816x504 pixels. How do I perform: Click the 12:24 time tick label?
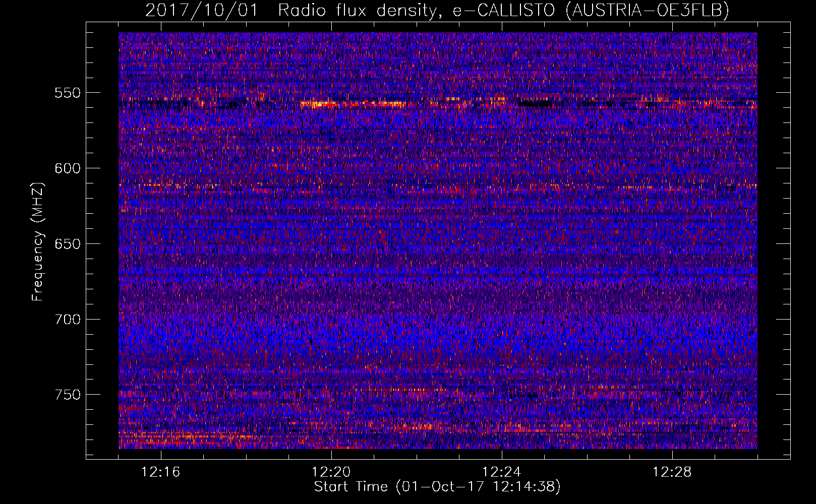point(502,472)
